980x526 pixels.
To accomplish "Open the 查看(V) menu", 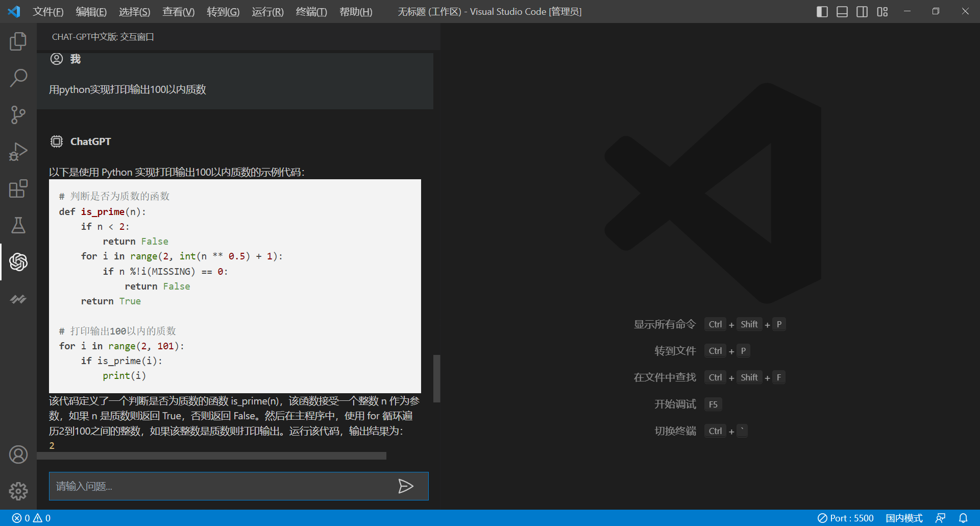I will point(179,11).
